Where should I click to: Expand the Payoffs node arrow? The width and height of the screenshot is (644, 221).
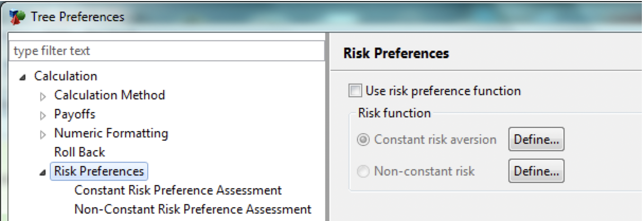pyautogui.click(x=44, y=115)
